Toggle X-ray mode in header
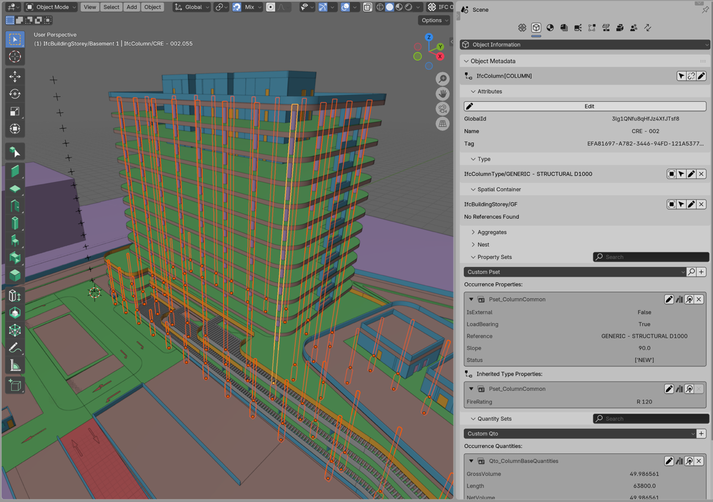Image resolution: width=713 pixels, height=502 pixels. coord(367,7)
